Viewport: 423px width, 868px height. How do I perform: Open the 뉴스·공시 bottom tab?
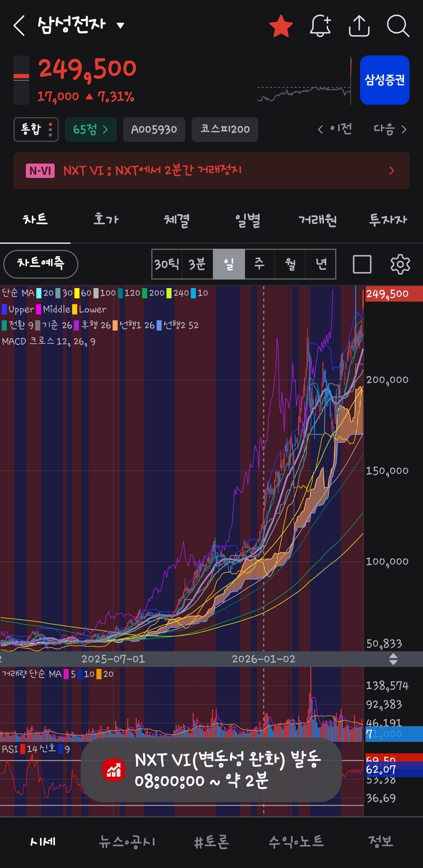(127, 842)
